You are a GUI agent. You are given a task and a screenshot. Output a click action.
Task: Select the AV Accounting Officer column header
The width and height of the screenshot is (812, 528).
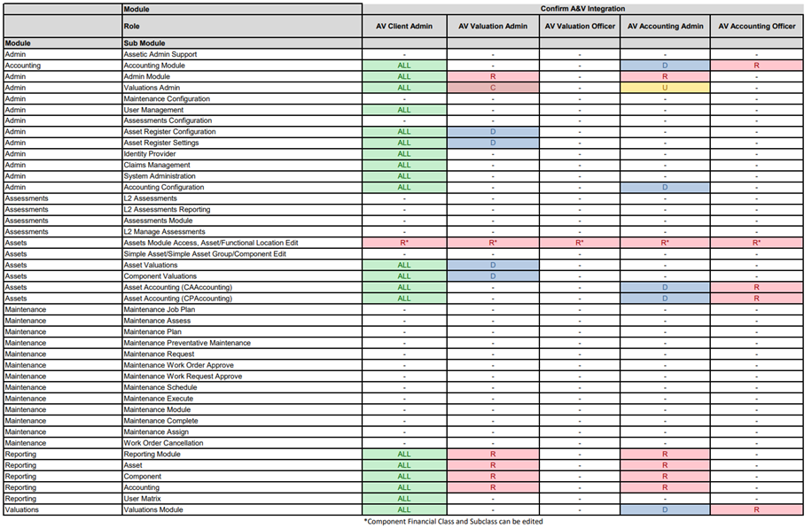tap(756, 26)
